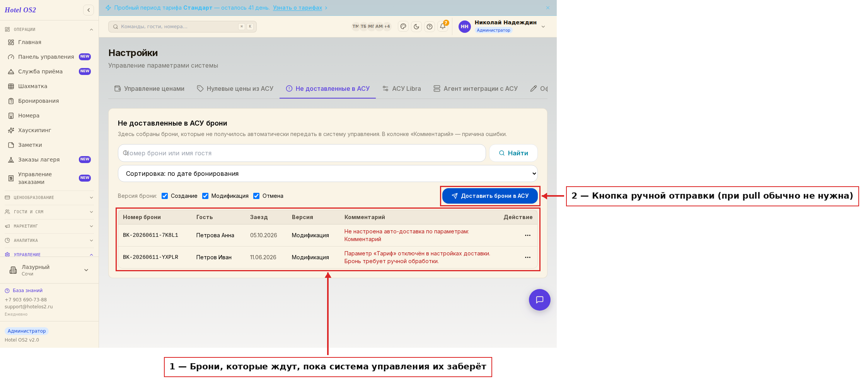Click the Заметки note icon
The width and height of the screenshot is (868, 386).
pos(11,145)
